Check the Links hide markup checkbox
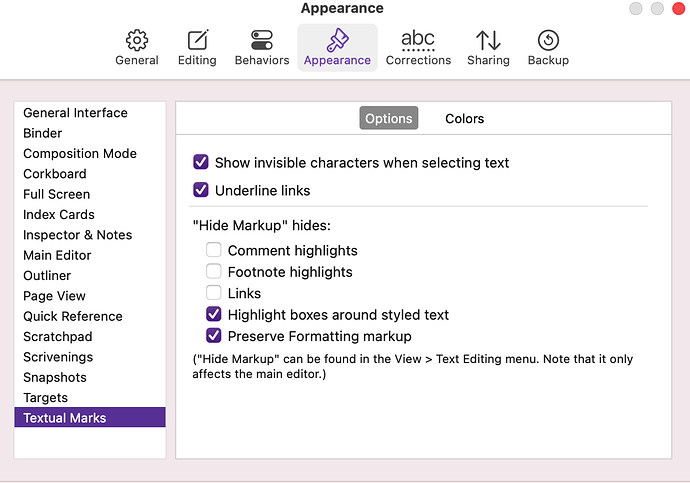 (214, 293)
